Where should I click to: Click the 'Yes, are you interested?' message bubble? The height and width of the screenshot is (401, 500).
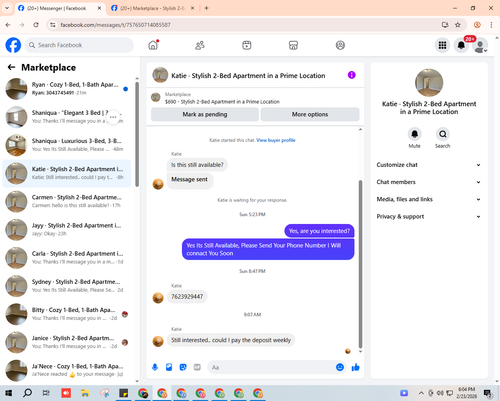tap(319, 231)
